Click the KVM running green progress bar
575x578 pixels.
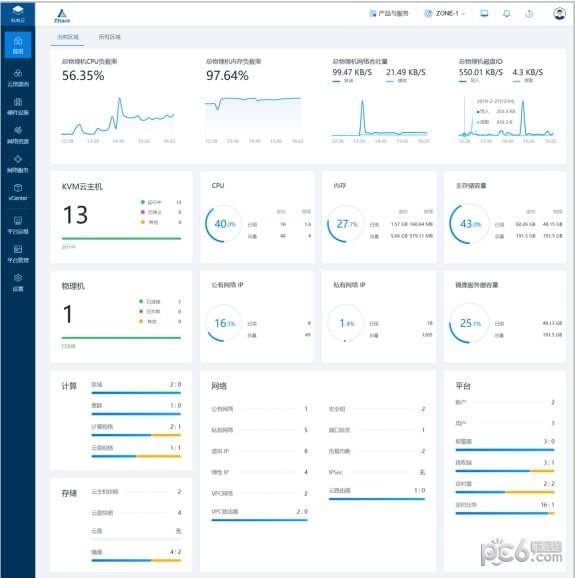point(121,238)
